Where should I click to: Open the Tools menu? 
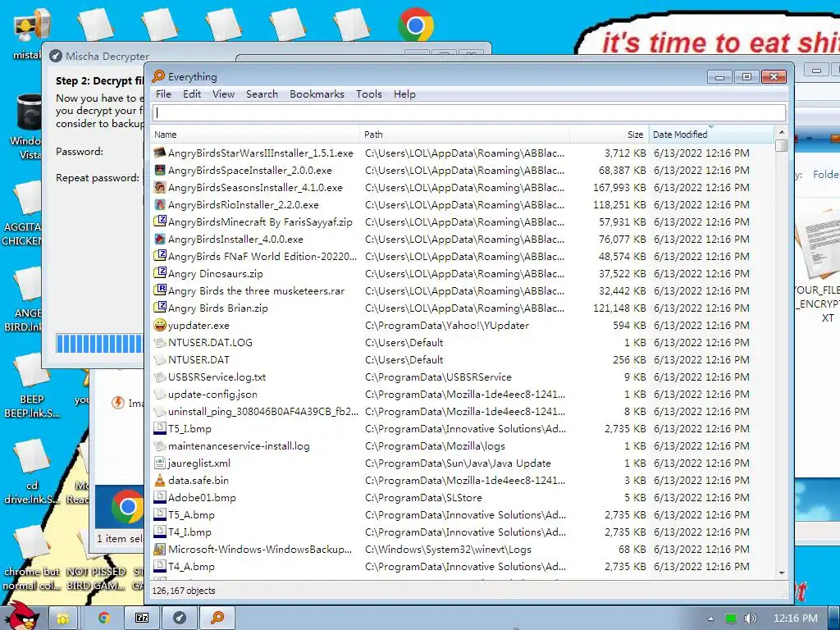click(369, 94)
